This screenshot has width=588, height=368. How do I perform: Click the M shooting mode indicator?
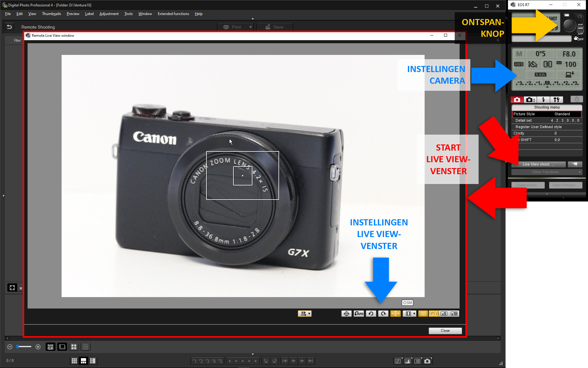(519, 54)
